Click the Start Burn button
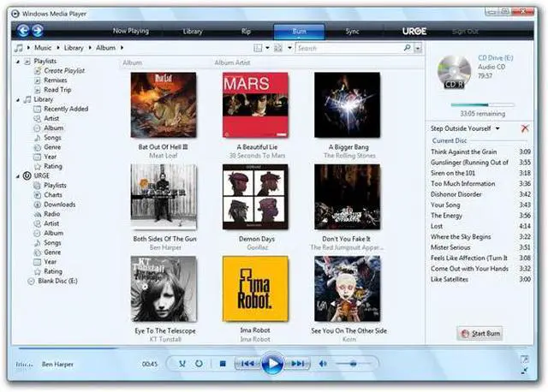This screenshot has height=392, width=548. 480,333
